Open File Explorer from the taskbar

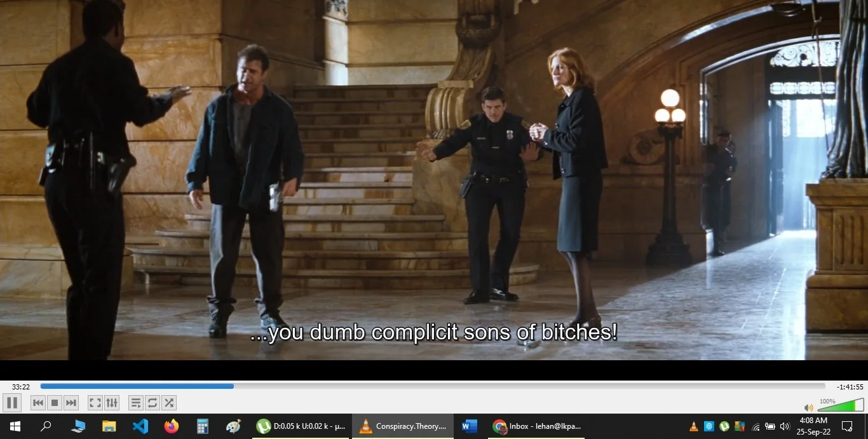pyautogui.click(x=109, y=426)
